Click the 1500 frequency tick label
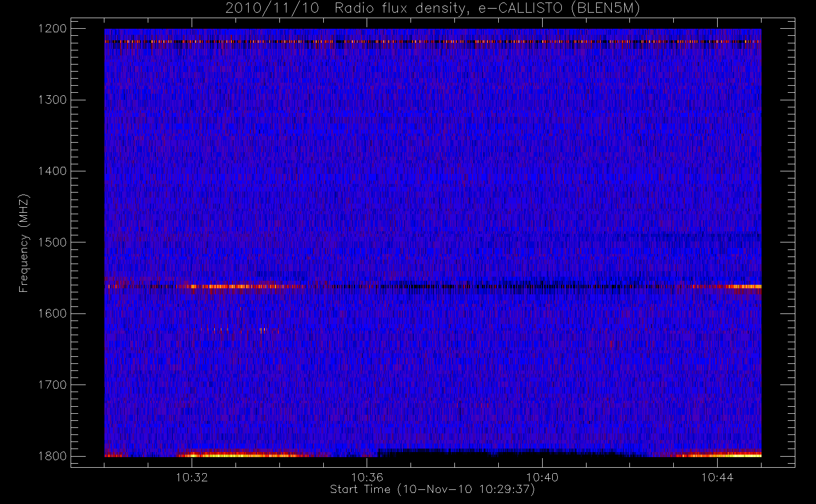This screenshot has width=816, height=504. tap(52, 242)
